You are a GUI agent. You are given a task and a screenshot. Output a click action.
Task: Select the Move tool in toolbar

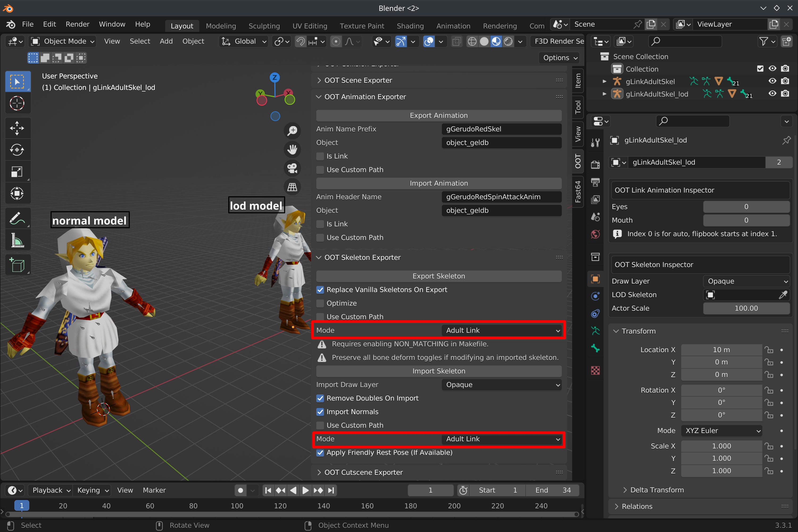point(17,128)
